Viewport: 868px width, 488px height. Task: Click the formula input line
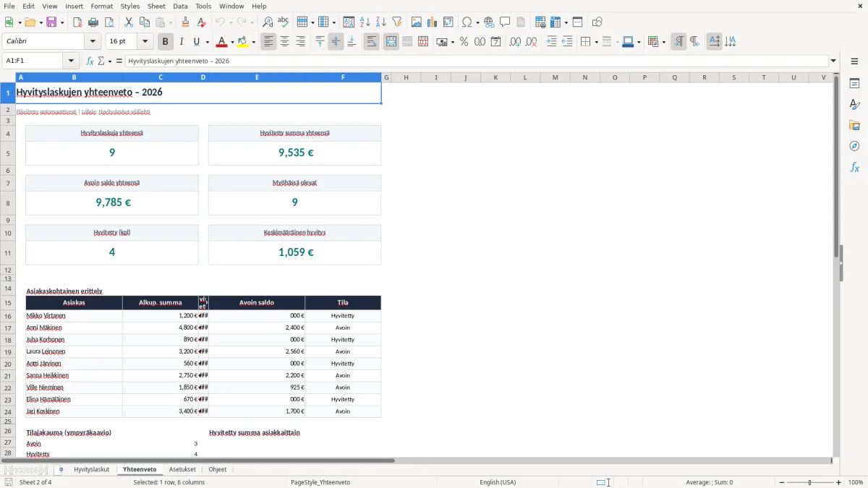click(476, 61)
